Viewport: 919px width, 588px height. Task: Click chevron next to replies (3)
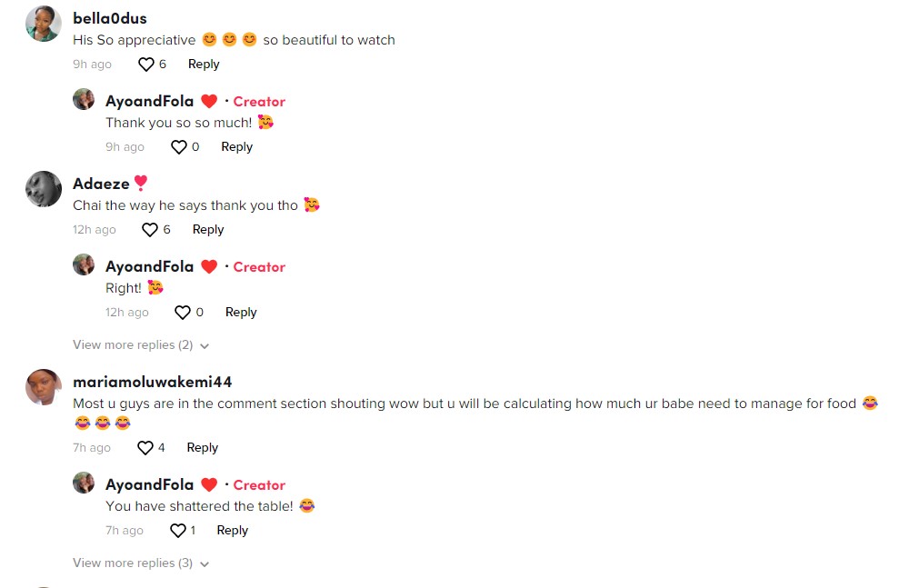[205, 564]
